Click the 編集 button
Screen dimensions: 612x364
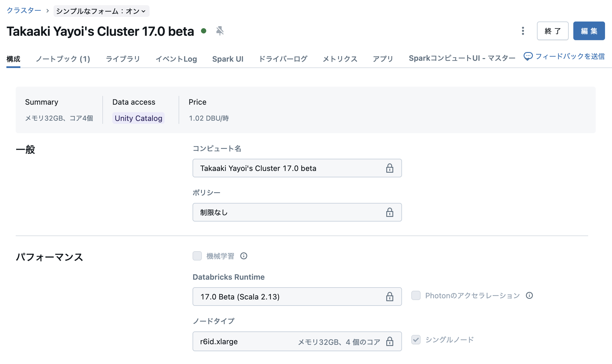coord(589,31)
